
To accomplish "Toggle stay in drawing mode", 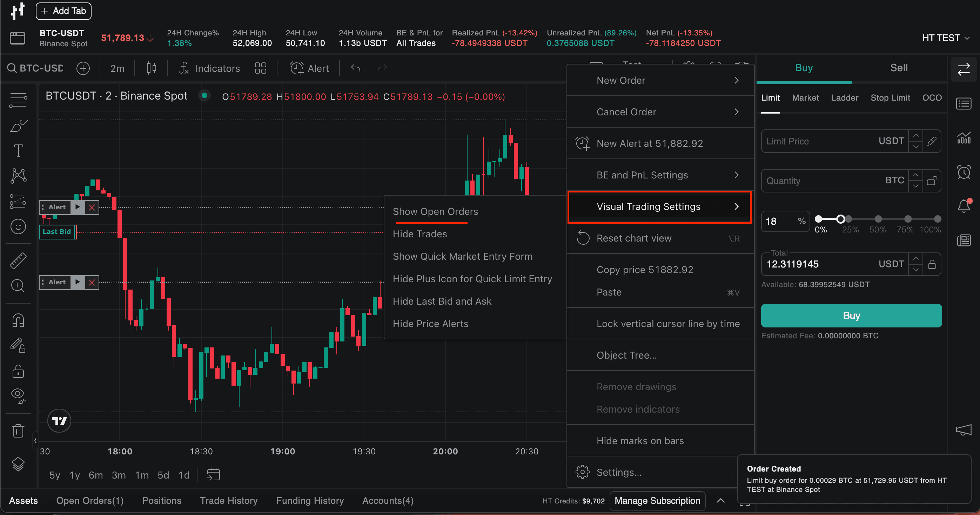I will [18, 346].
